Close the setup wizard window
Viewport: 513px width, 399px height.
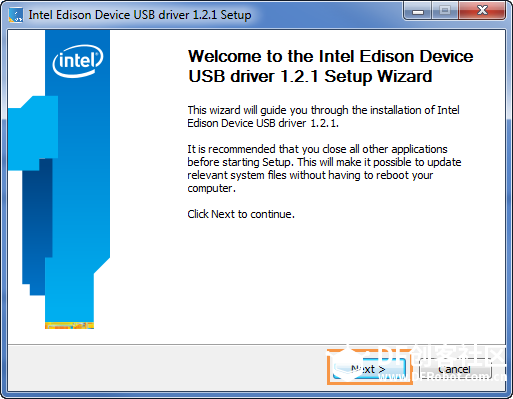[482, 11]
